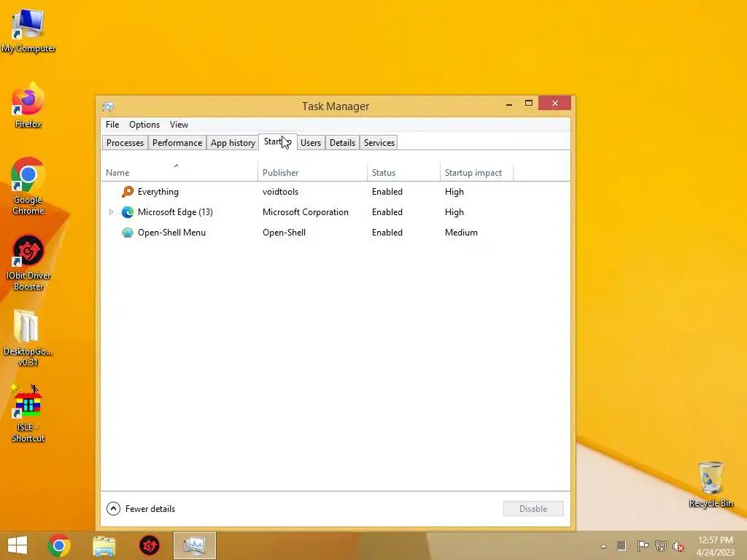Image resolution: width=747 pixels, height=560 pixels.
Task: Select the Recycle Bin desktop icon
Action: [711, 485]
